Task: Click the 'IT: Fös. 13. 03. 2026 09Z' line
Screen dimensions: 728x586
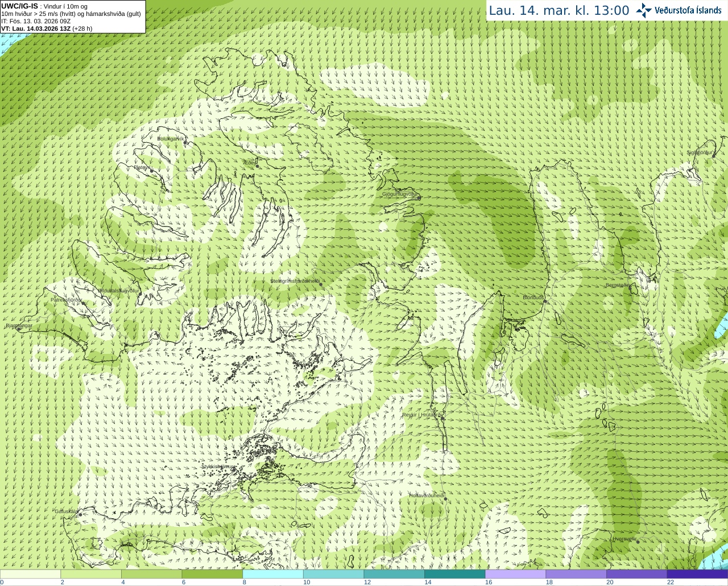Action: (x=36, y=21)
